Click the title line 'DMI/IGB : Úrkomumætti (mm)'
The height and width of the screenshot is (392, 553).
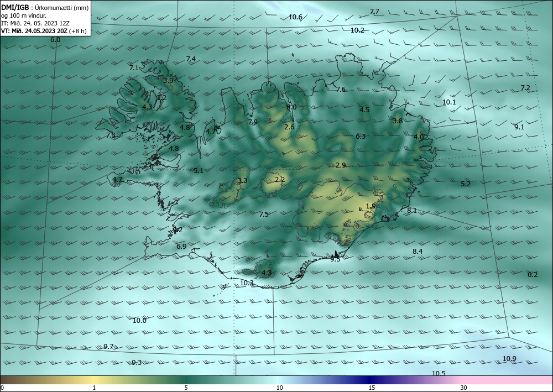coord(45,8)
